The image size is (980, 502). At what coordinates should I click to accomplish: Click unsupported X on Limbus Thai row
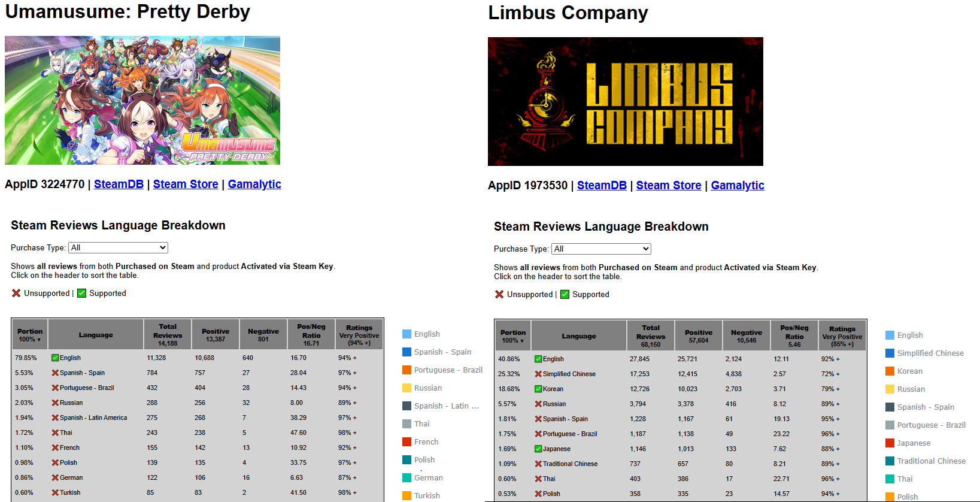tap(538, 479)
